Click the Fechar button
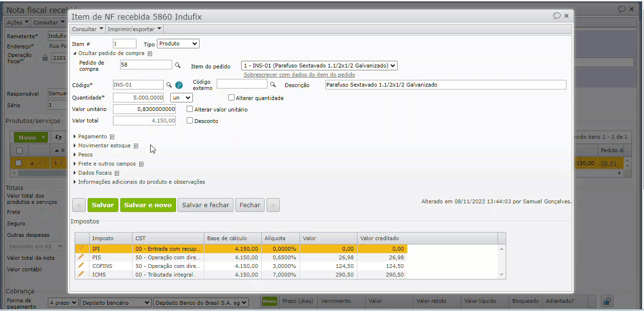Viewport: 644px width, 311px height. pos(250,205)
